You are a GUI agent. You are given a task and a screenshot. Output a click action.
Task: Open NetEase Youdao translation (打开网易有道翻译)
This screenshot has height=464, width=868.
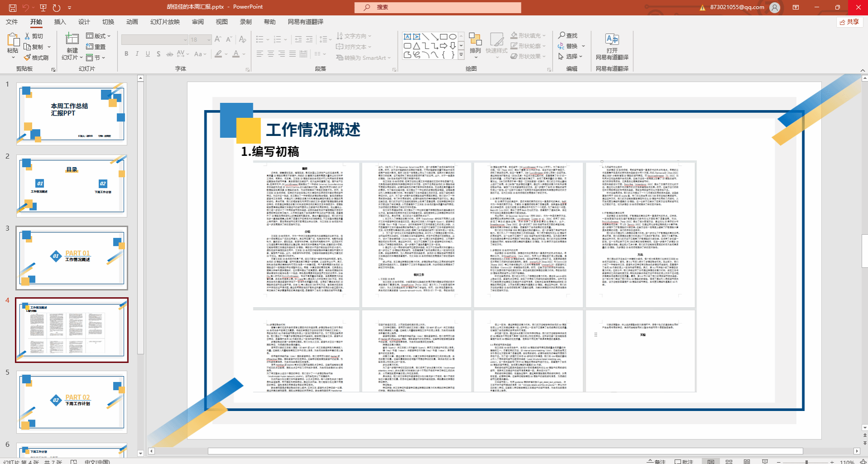612,46
